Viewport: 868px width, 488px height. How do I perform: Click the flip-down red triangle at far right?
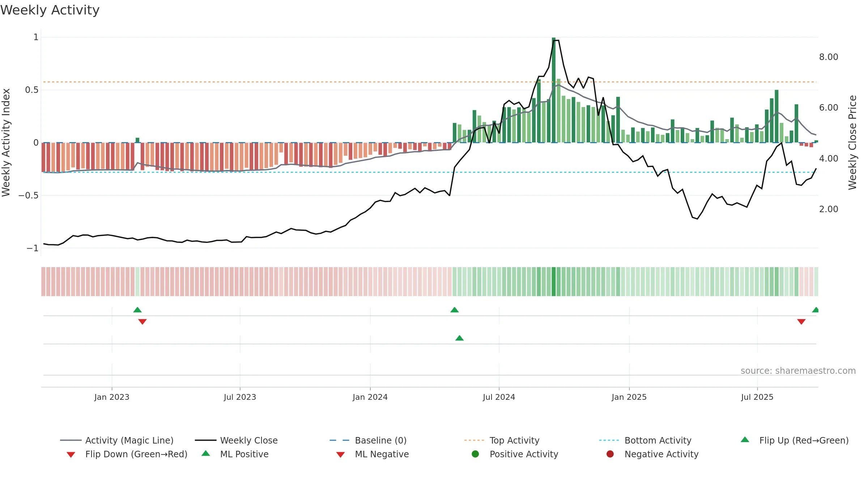point(801,322)
